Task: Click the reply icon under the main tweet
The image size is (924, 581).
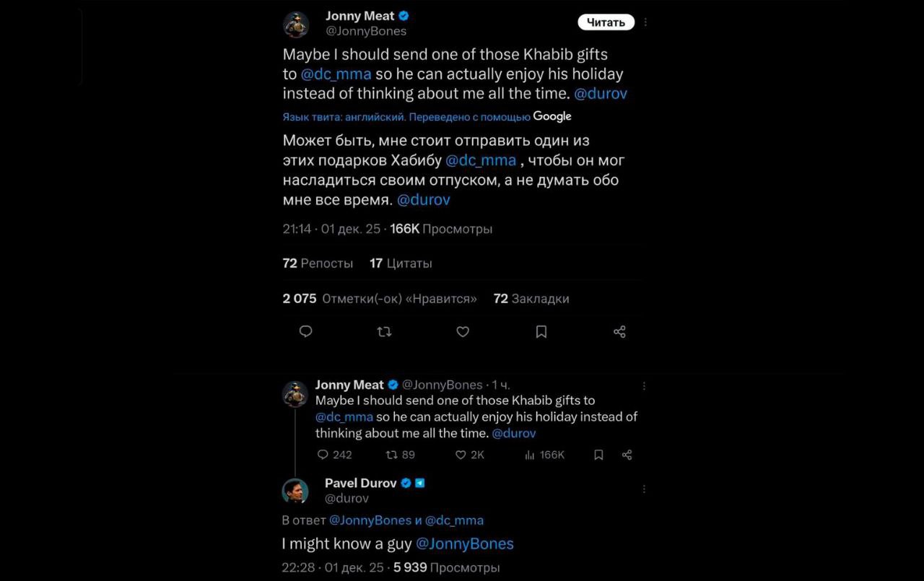Action: (x=305, y=331)
